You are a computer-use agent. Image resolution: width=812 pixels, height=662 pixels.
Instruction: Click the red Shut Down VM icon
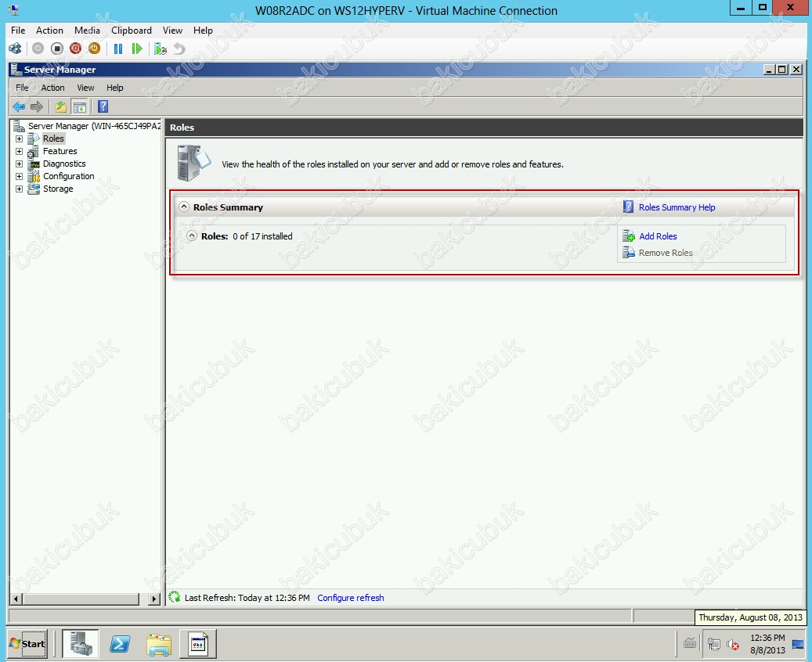76,49
